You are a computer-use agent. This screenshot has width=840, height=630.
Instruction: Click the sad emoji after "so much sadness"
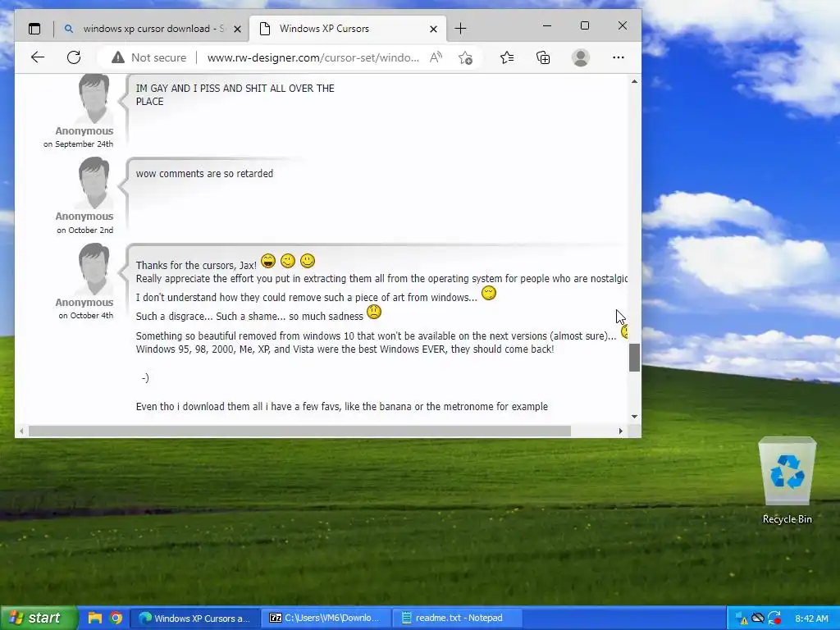[374, 312]
